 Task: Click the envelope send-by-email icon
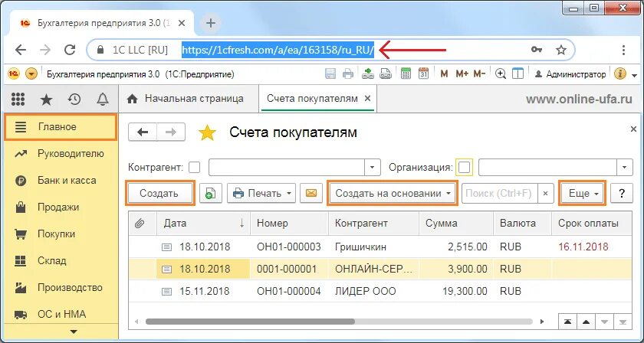[311, 193]
